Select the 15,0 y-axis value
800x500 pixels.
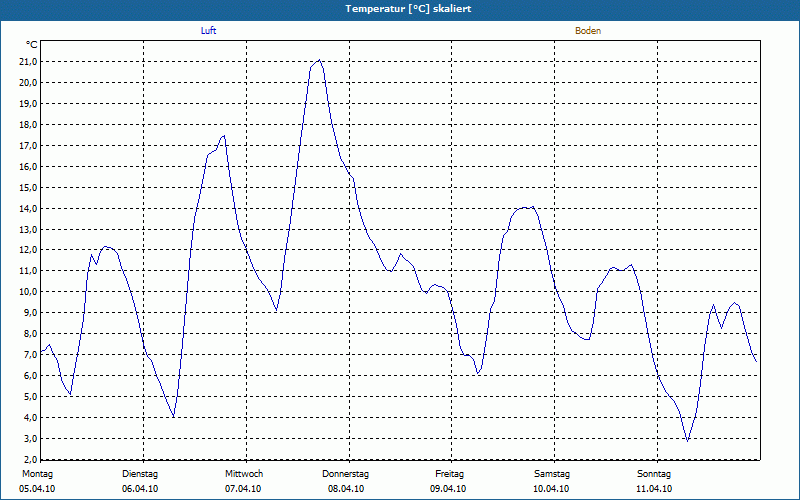click(28, 187)
